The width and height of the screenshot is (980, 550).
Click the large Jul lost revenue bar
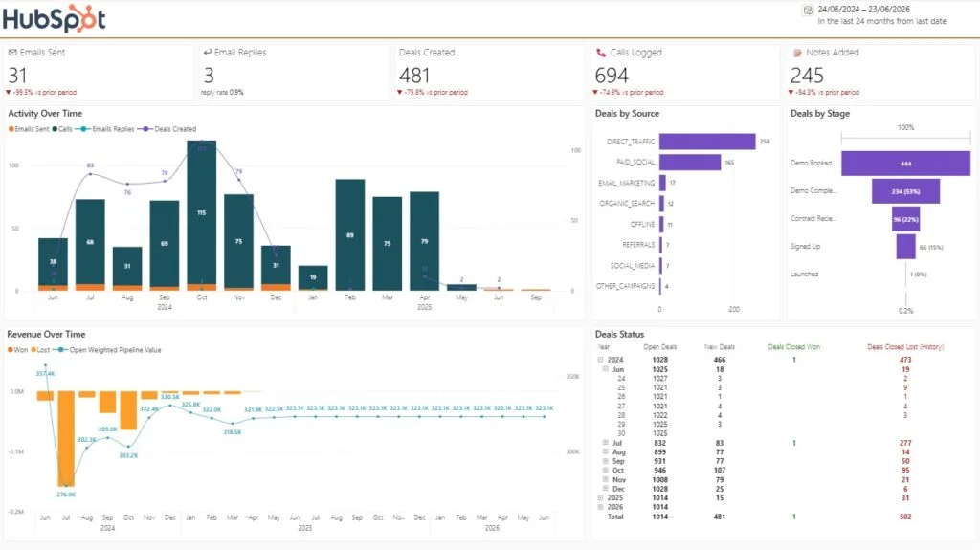pyautogui.click(x=66, y=438)
